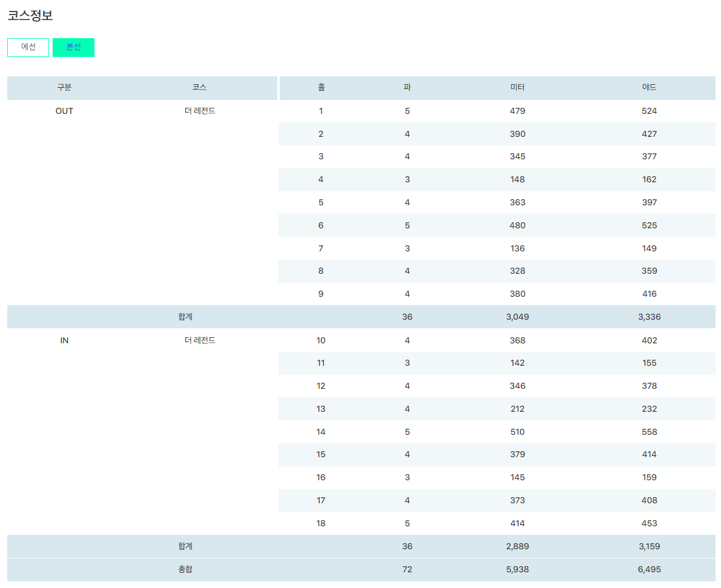This screenshot has height=588, width=721.
Task: Click hole number 11 cell
Action: pos(321,363)
